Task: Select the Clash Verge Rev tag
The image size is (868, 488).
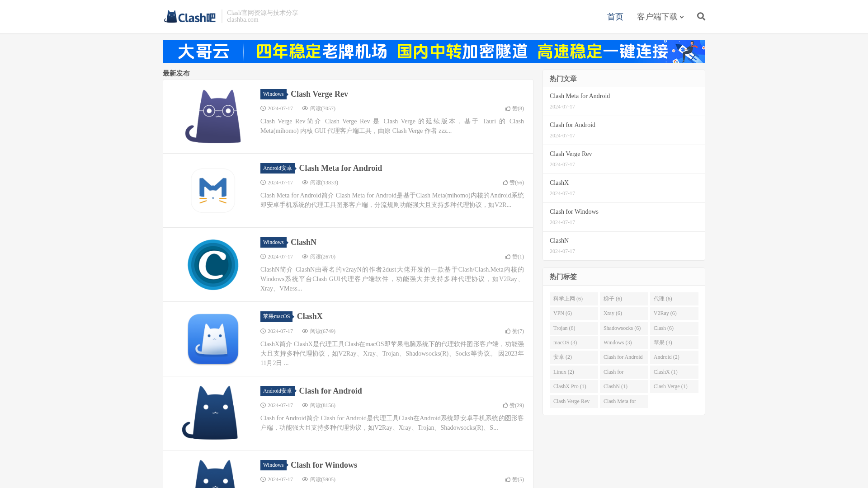Action: pyautogui.click(x=574, y=401)
